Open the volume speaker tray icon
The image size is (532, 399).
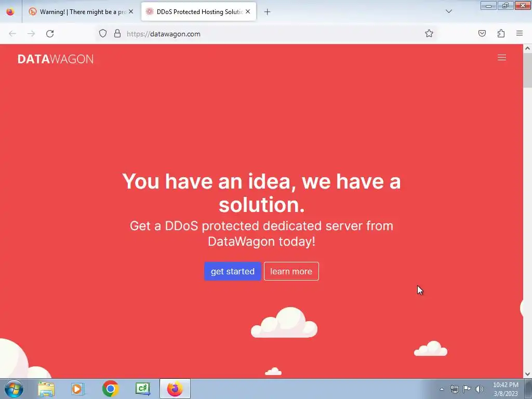pos(480,389)
